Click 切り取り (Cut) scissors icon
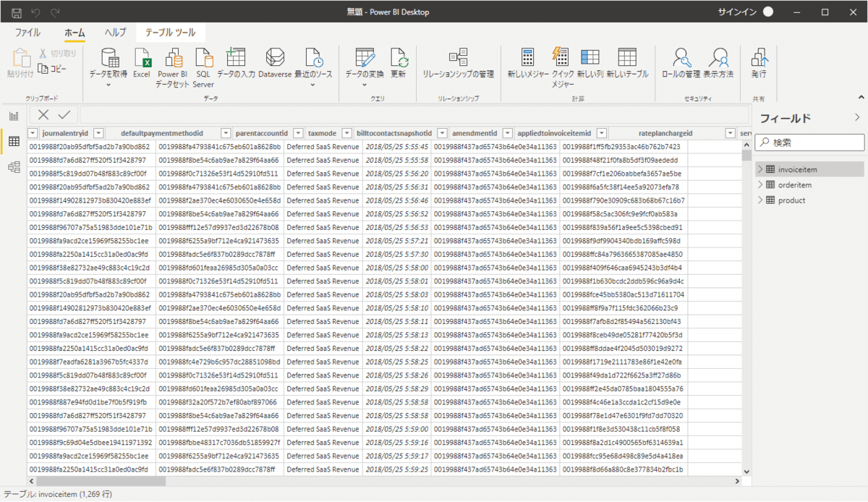 (x=43, y=54)
